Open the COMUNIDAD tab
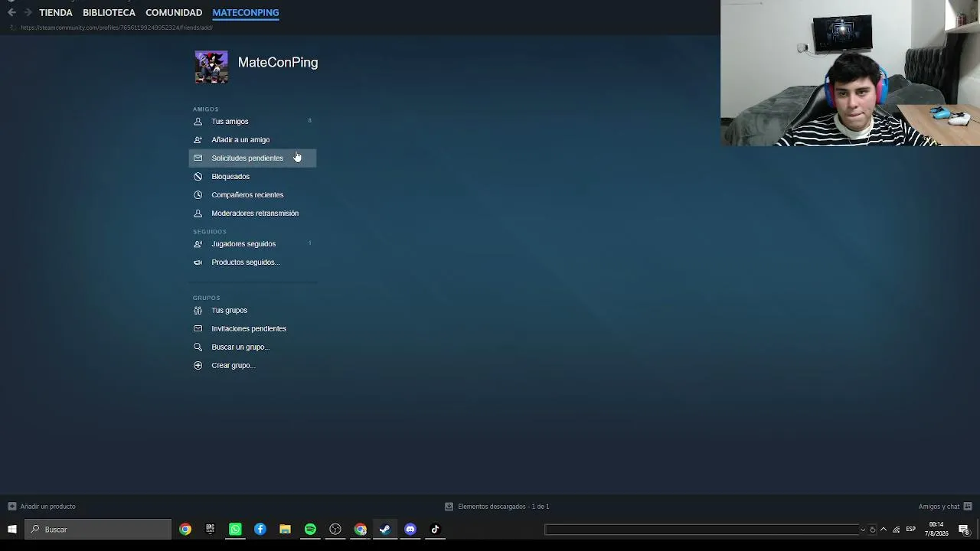The image size is (980, 551). 174,12
